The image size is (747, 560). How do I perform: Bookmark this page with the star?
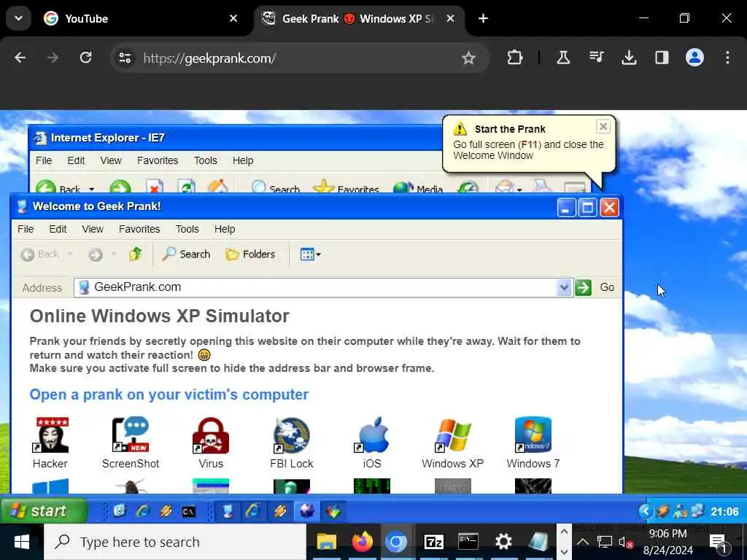[469, 58]
